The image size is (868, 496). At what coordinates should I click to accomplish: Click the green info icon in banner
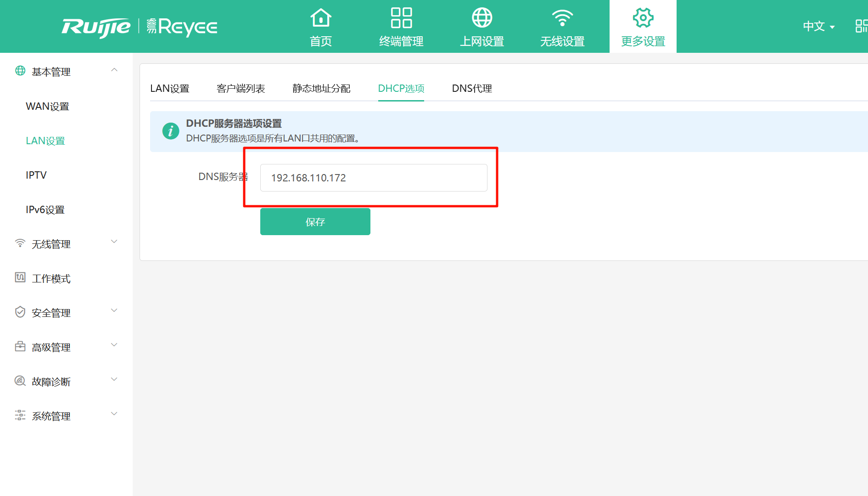tap(171, 131)
